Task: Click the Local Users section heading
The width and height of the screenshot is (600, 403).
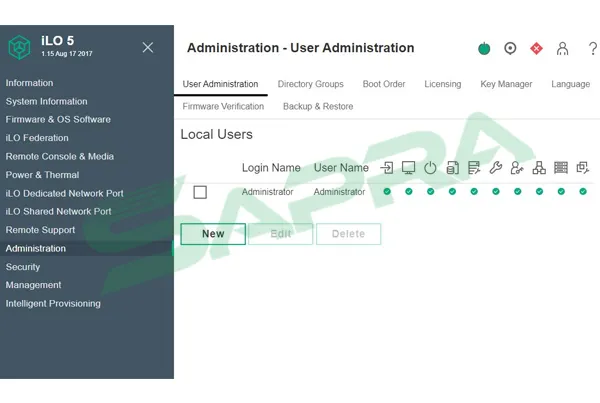Action: coord(217,134)
